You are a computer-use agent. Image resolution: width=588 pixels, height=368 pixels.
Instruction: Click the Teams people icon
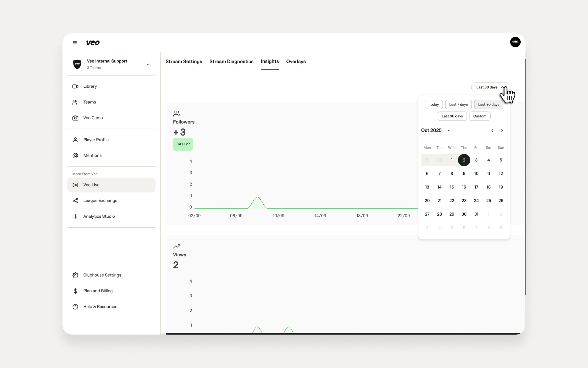pyautogui.click(x=75, y=102)
